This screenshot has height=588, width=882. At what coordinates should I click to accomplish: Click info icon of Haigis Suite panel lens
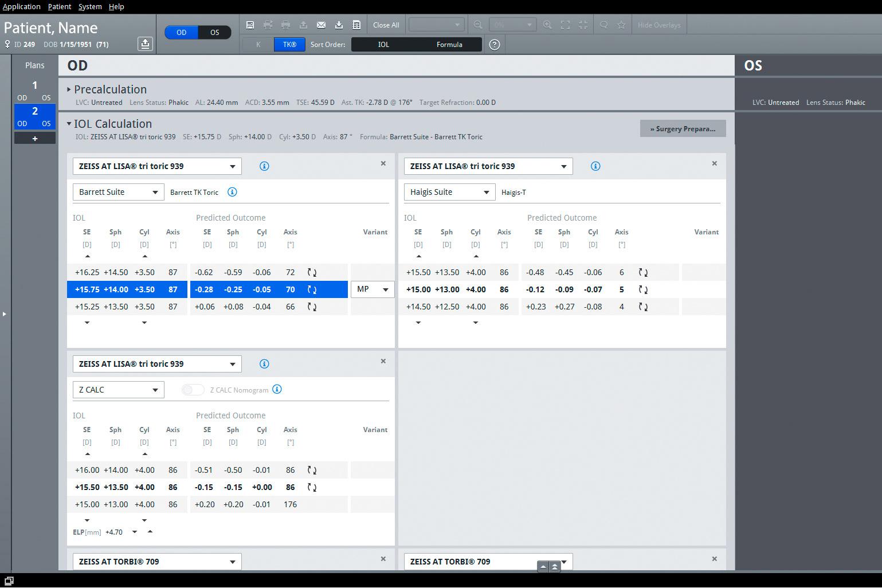(x=595, y=166)
